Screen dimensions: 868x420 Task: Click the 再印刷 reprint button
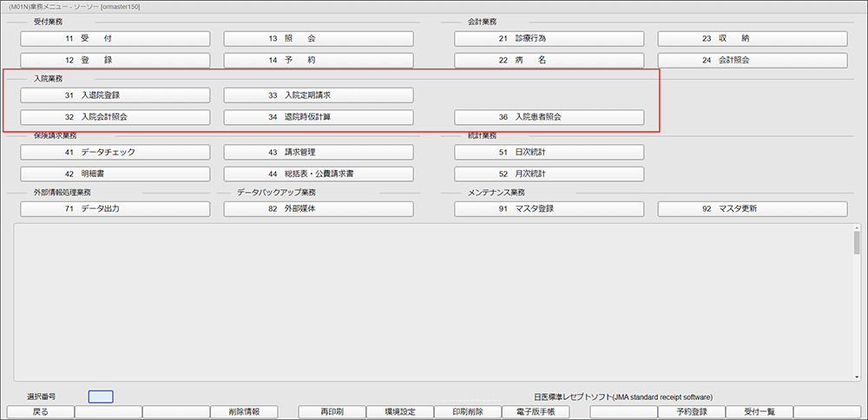(x=332, y=412)
